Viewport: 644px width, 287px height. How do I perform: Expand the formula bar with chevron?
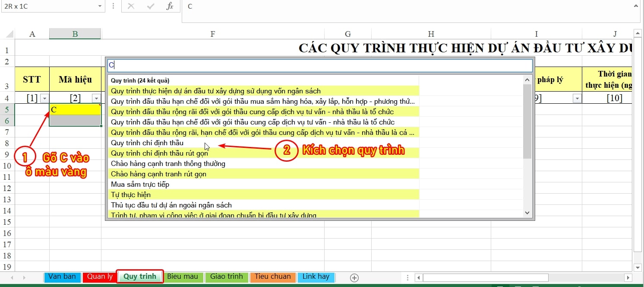pos(635,6)
